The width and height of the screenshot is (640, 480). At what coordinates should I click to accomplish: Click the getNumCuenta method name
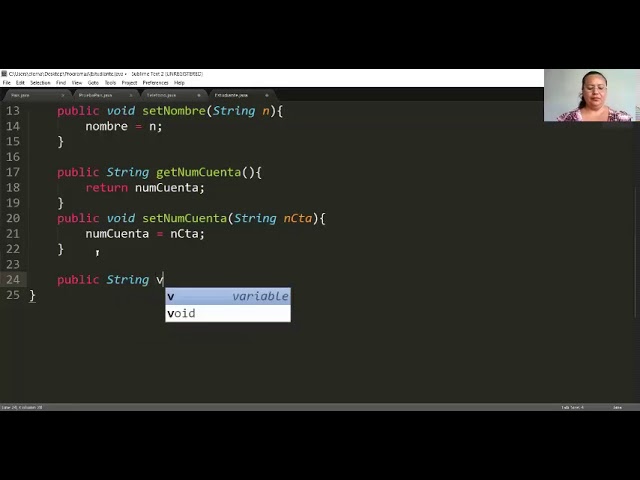click(198, 172)
